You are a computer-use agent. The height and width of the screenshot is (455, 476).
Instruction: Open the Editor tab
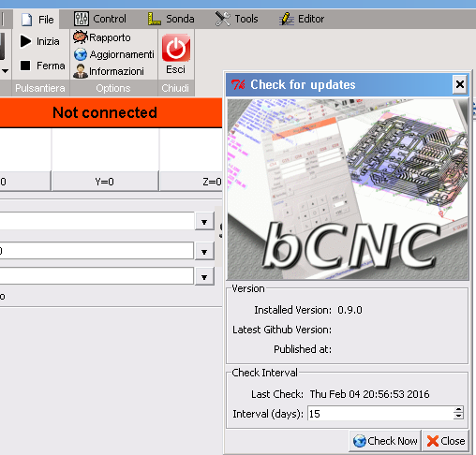pos(302,19)
